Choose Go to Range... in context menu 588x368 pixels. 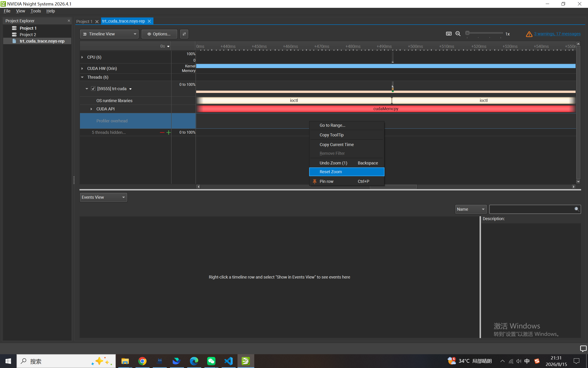click(347, 125)
